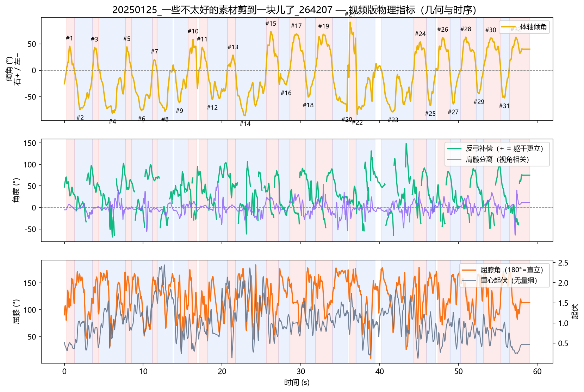
Task: Click the #18 trough annotation
Action: (x=308, y=105)
